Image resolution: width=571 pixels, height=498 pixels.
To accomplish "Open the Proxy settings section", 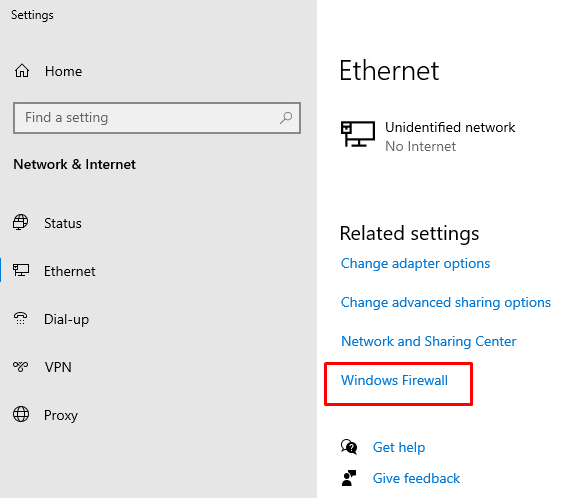I will (61, 415).
